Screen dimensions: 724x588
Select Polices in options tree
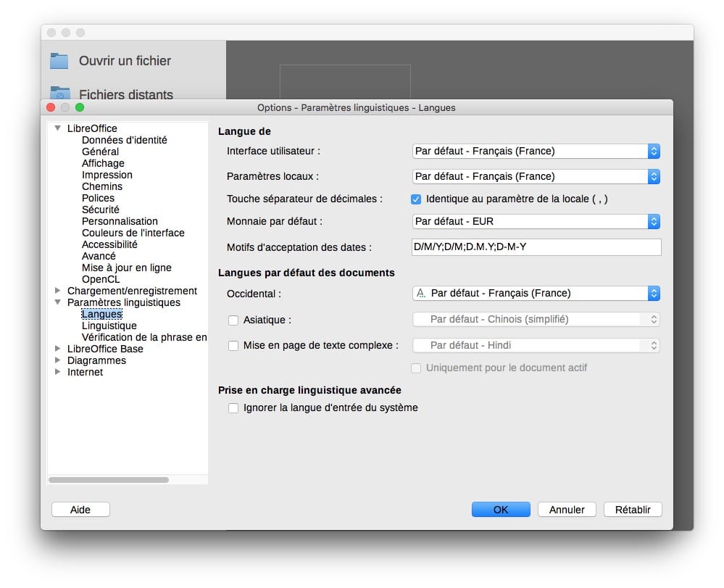[x=98, y=198]
